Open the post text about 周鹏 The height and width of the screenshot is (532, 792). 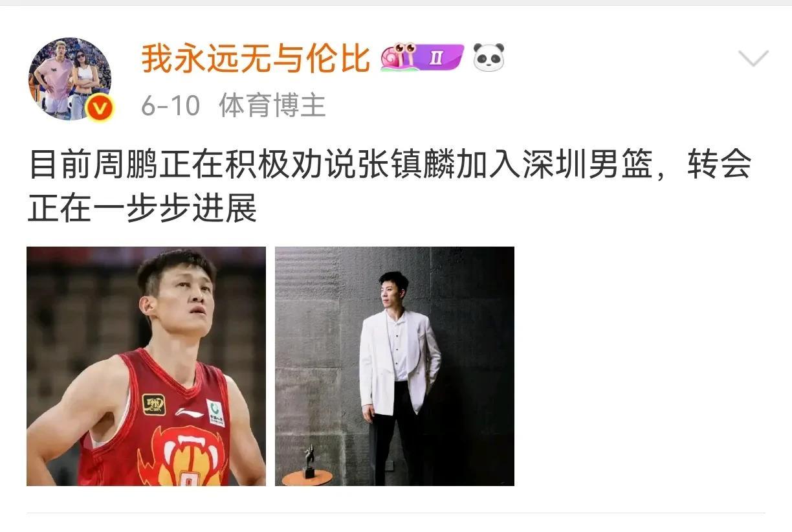[390, 186]
